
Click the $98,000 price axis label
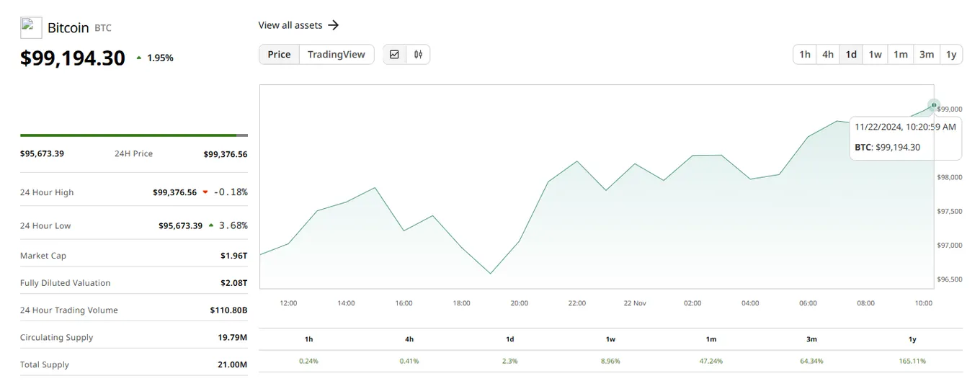(x=949, y=177)
